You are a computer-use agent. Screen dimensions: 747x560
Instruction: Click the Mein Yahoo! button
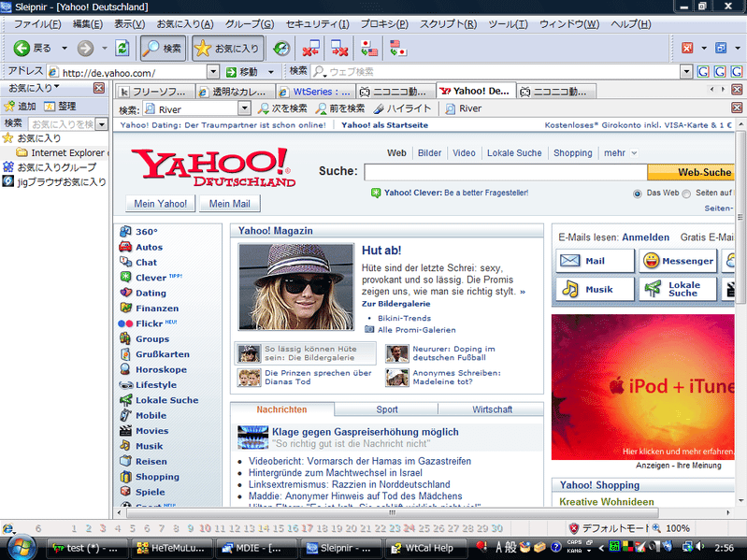coord(161,203)
